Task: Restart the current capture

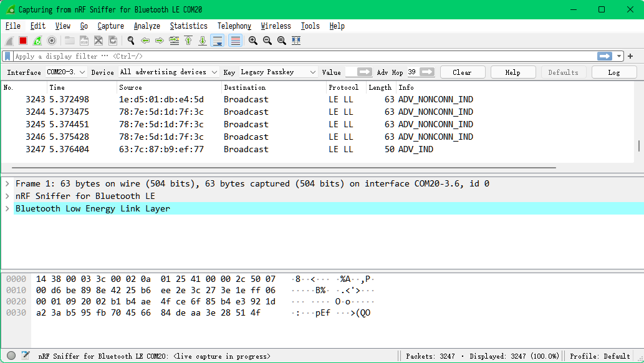Action: 37,40
